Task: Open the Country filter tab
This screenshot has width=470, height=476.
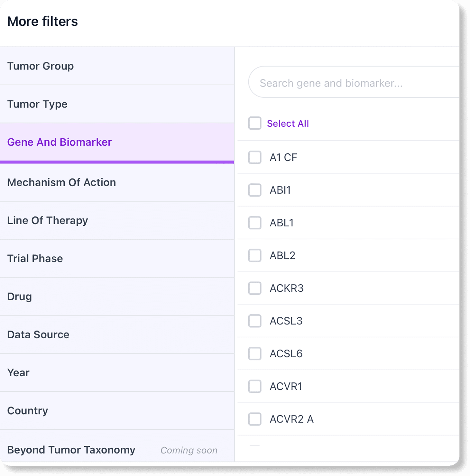Action: [x=117, y=411]
